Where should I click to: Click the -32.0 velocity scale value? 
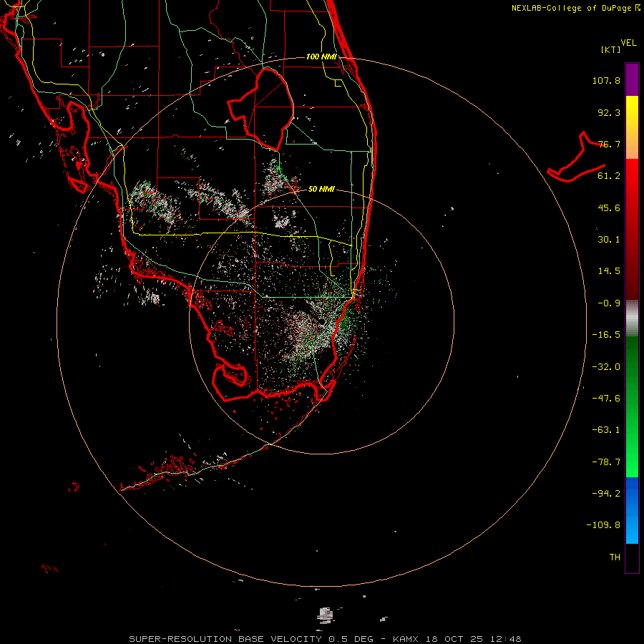point(606,367)
